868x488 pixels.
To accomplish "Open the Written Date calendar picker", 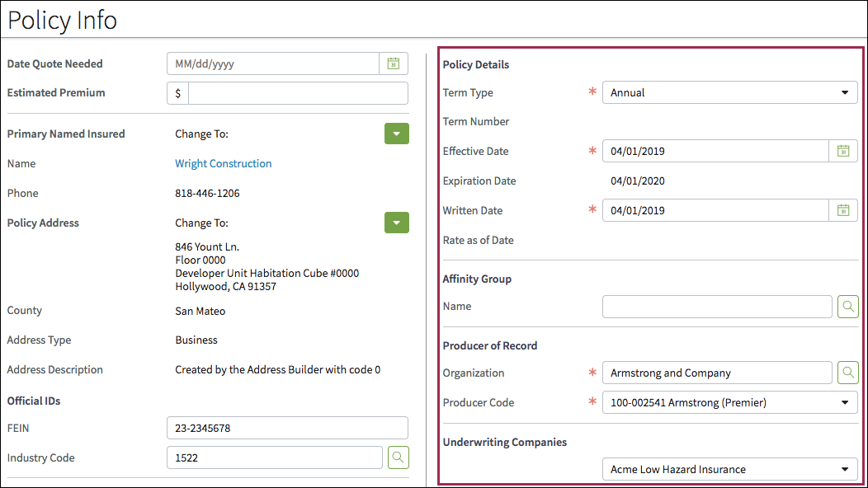I will [843, 210].
